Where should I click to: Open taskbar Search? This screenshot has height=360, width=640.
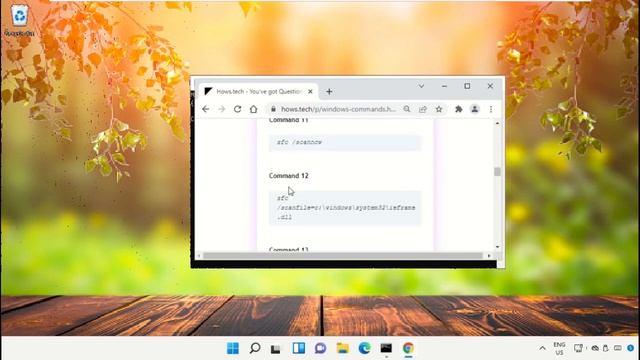[255, 348]
